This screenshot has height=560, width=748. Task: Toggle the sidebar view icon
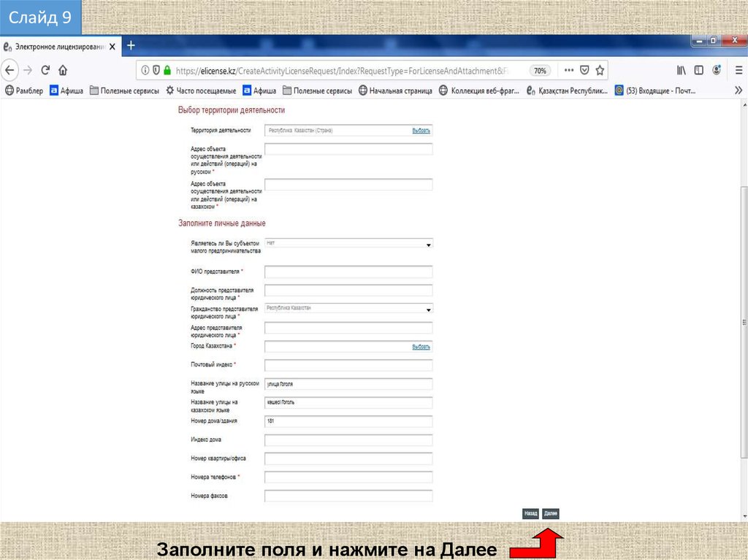pyautogui.click(x=699, y=71)
